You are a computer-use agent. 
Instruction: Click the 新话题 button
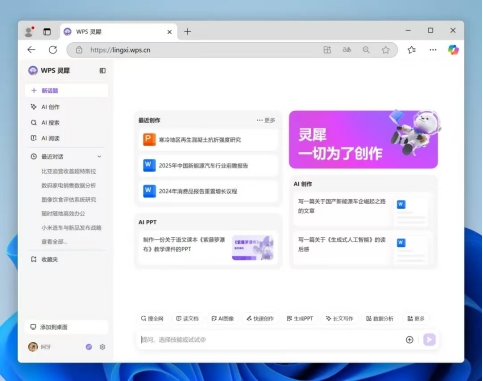[67, 91]
